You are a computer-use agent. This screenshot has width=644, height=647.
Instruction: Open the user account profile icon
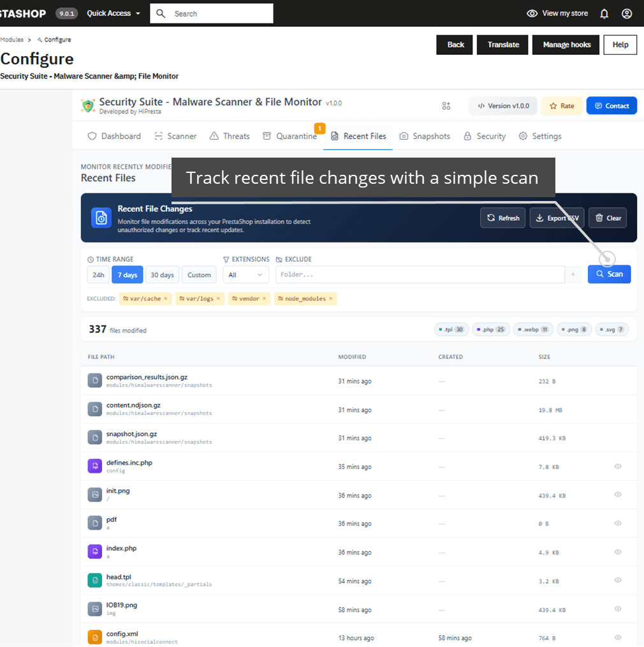[627, 13]
